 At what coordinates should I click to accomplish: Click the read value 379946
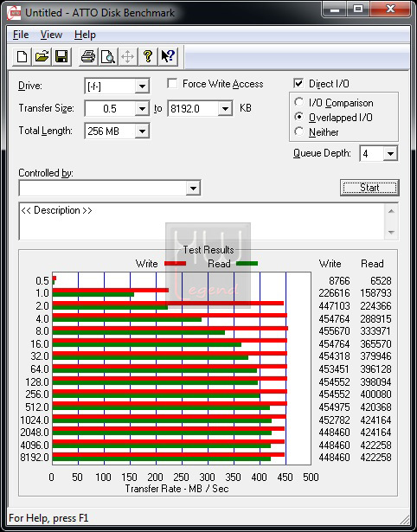click(x=376, y=356)
